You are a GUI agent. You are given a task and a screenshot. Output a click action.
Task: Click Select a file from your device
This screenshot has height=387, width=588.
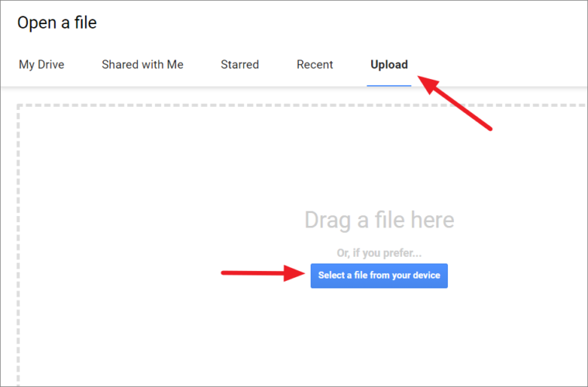(379, 276)
